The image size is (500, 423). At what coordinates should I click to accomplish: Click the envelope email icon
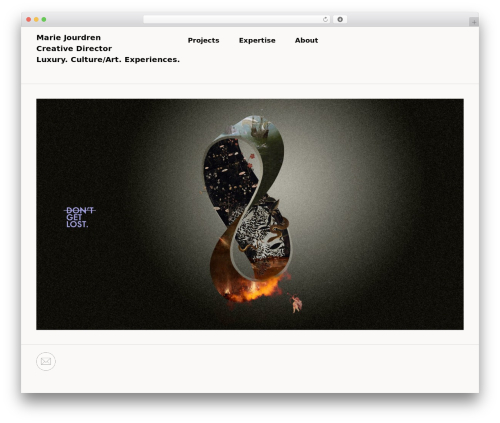46,361
